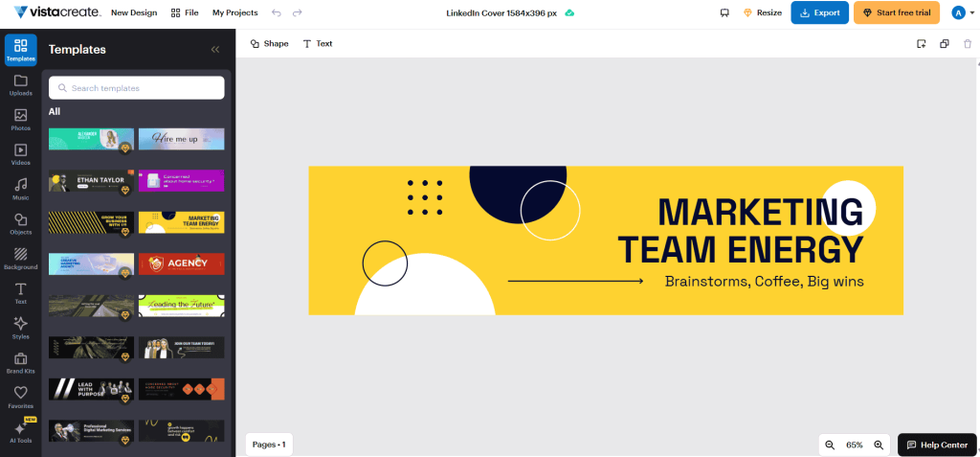Screen dimensions: 980x457
Task: Select the MARKETING headline on canvas
Action: (x=760, y=212)
